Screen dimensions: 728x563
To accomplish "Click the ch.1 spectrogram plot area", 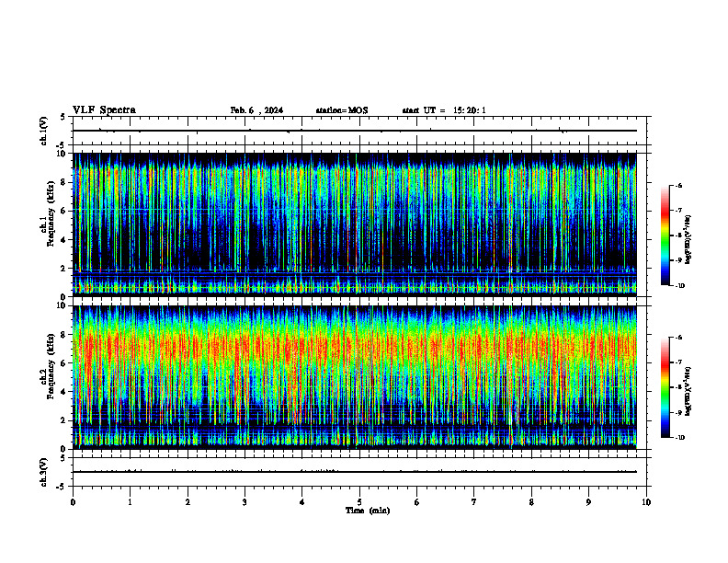I will pyautogui.click(x=355, y=224).
